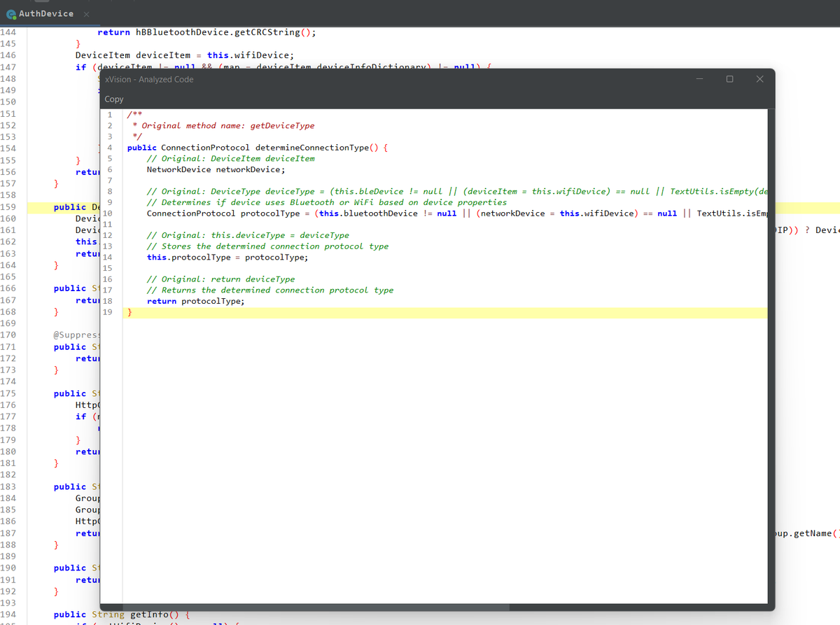Image resolution: width=840 pixels, height=625 pixels.
Task: Click the highlighted closing brace on line 19
Action: coord(129,311)
